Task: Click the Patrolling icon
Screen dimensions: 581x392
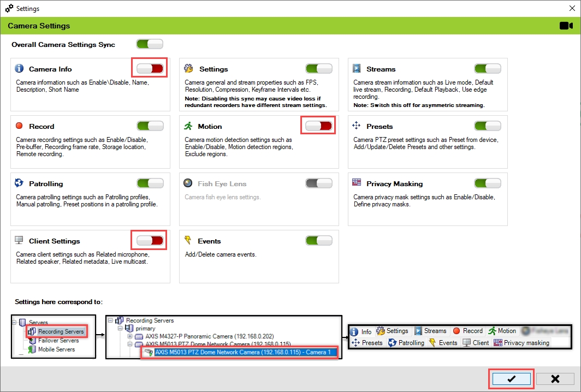Action: pyautogui.click(x=19, y=183)
